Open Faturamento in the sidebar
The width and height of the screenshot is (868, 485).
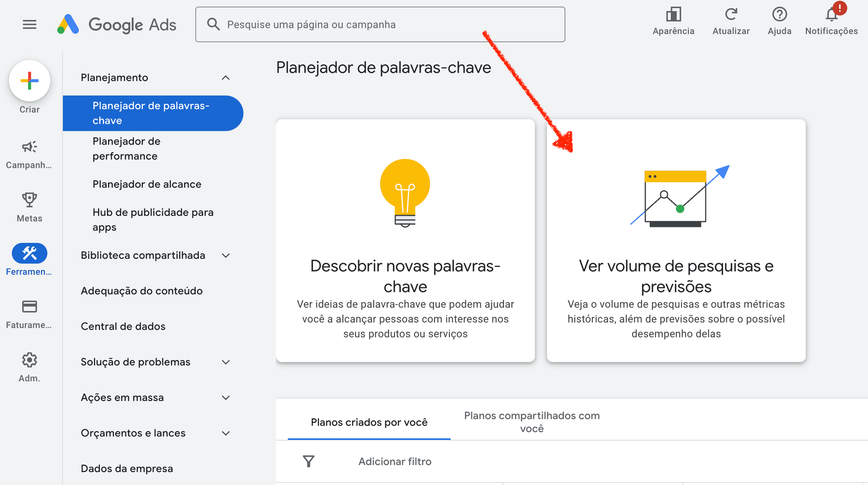(x=29, y=306)
